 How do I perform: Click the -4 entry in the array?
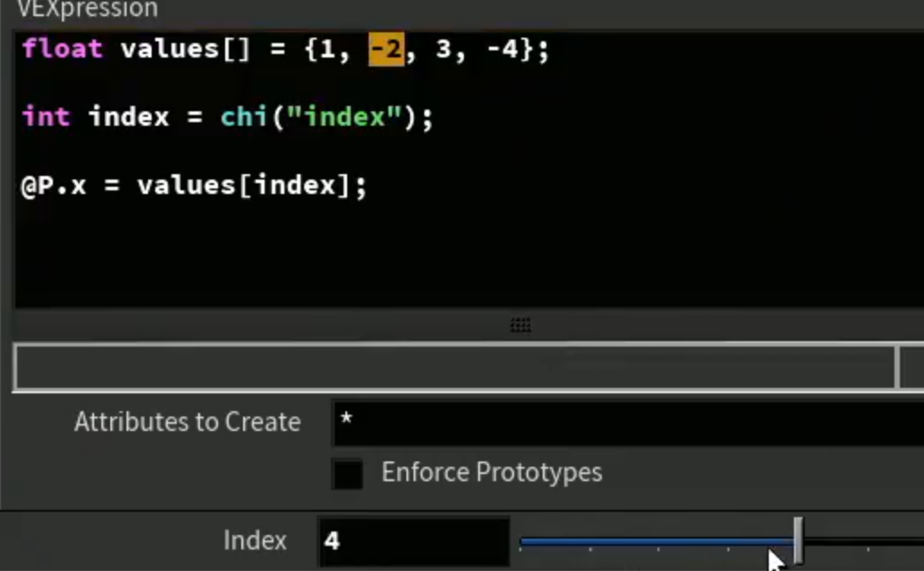(x=502, y=49)
